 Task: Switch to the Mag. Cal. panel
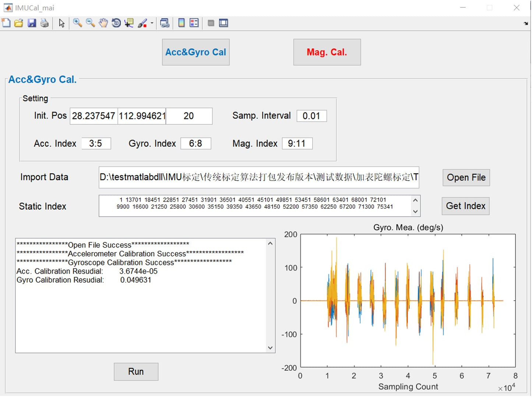pos(327,52)
